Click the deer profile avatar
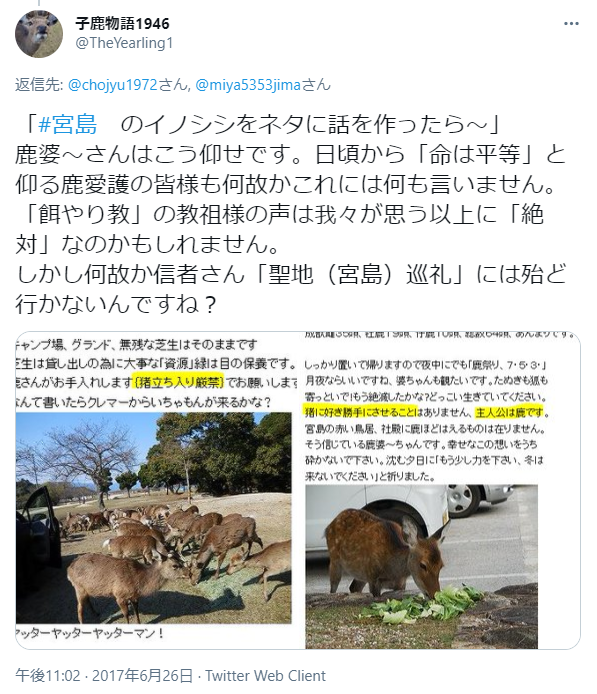 click(x=39, y=34)
